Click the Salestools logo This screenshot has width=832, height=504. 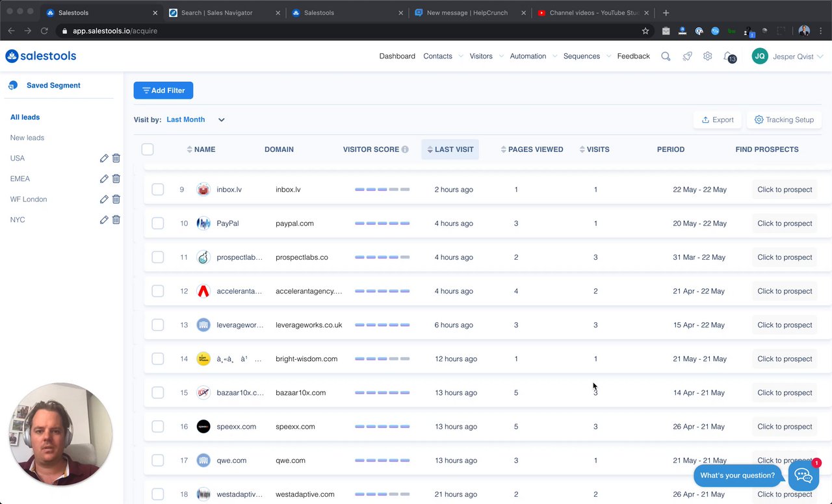[41, 57]
